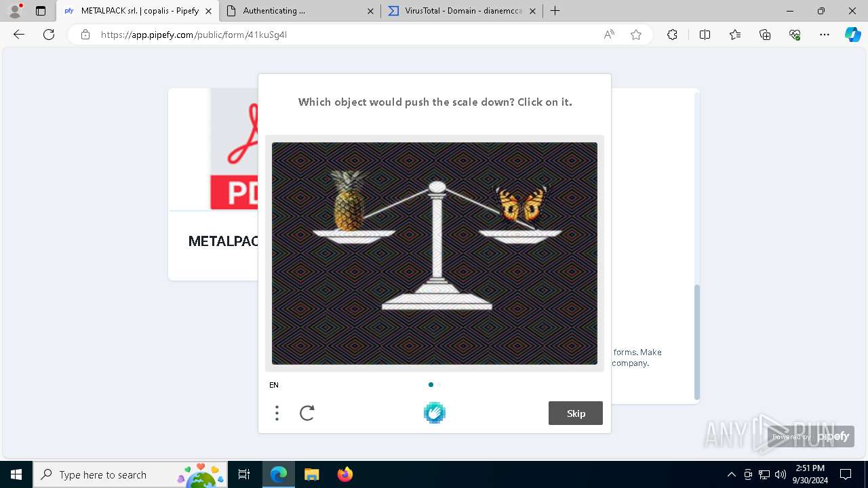Screen dimensions: 868x488
Task: Restore down the Edge window
Action: pyautogui.click(x=821, y=11)
